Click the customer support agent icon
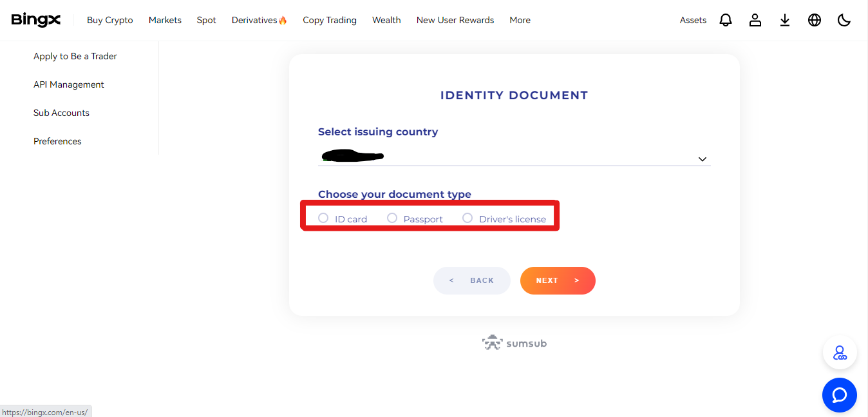The height and width of the screenshot is (417, 868). 840,353
